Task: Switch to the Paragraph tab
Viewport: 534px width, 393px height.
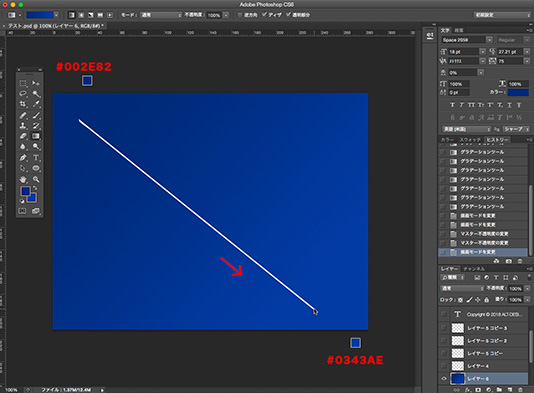Action: [x=459, y=30]
